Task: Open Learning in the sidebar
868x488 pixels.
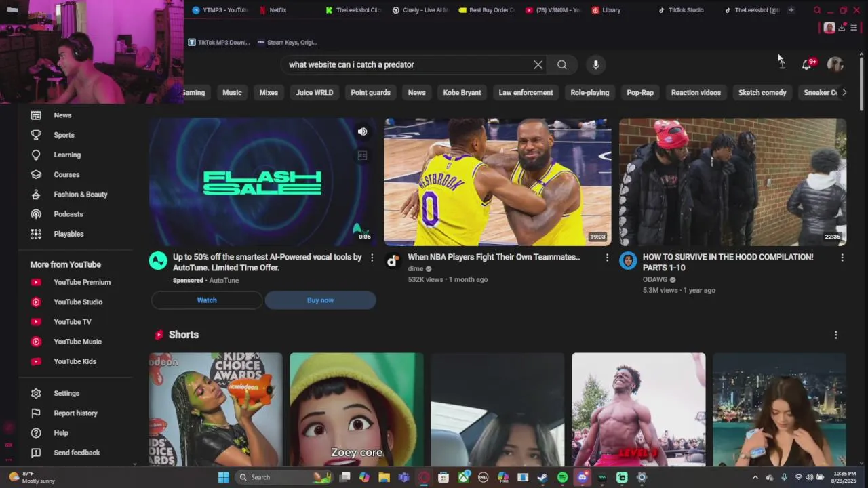Action: point(67,155)
